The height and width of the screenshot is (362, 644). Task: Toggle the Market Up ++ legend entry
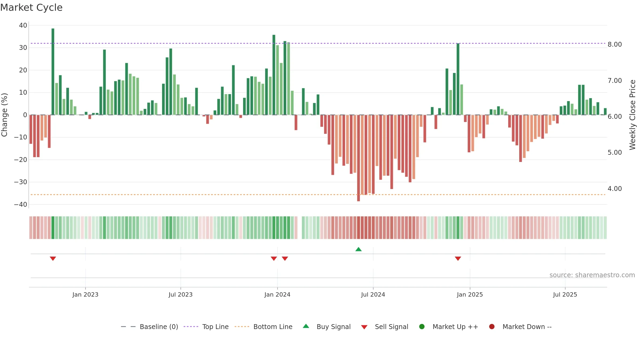coord(449,327)
